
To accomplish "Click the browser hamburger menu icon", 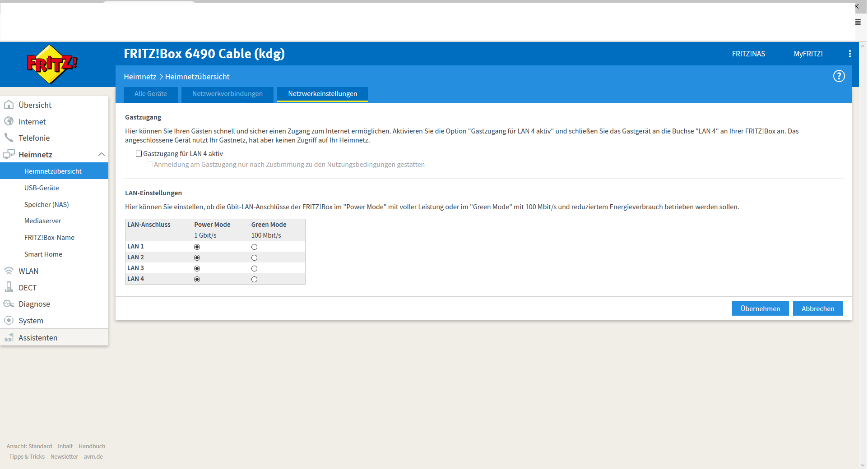I will tap(858, 22).
